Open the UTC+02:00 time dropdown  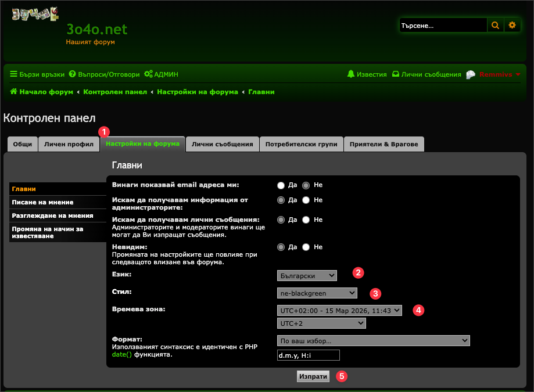pyautogui.click(x=339, y=310)
